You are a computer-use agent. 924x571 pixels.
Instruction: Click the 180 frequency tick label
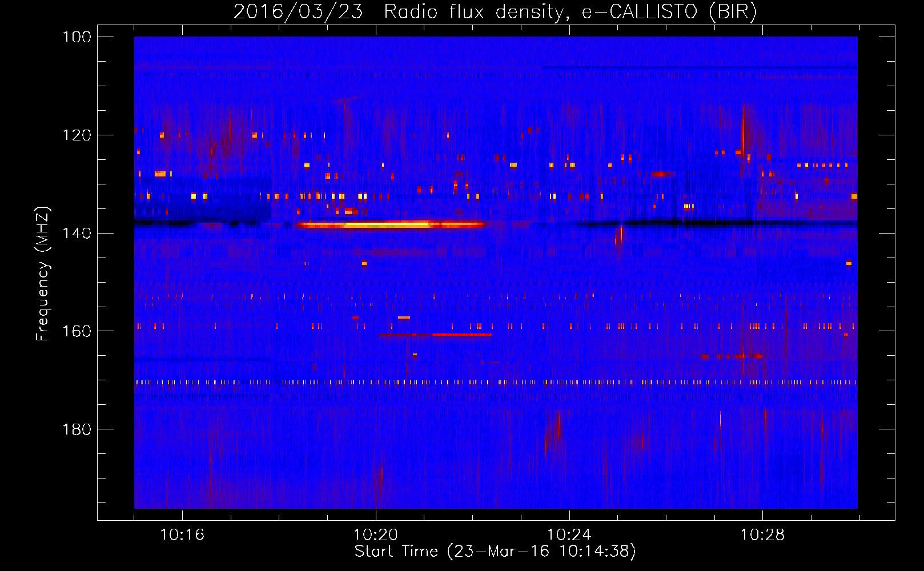(77, 429)
